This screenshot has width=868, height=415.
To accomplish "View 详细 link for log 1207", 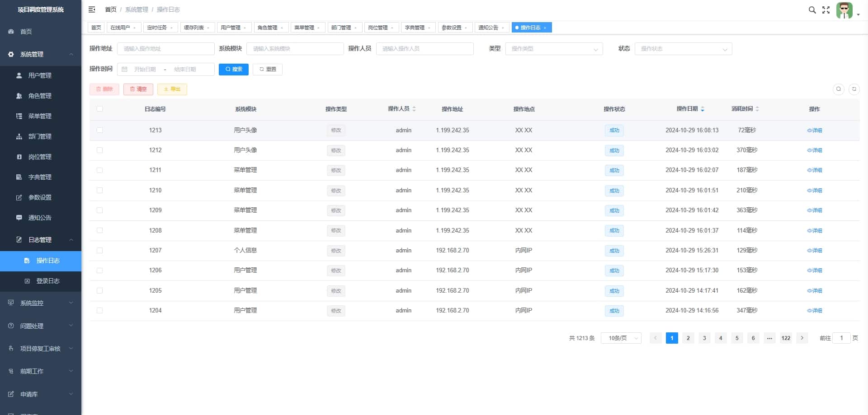I will (815, 251).
